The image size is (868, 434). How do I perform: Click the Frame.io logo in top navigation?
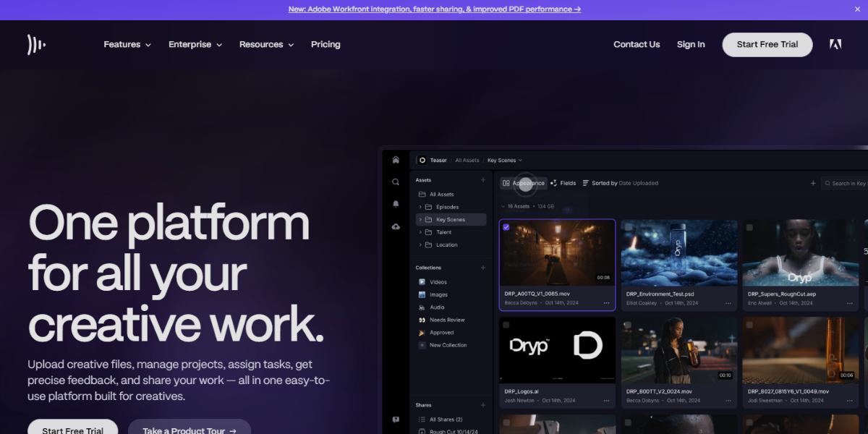[36, 44]
